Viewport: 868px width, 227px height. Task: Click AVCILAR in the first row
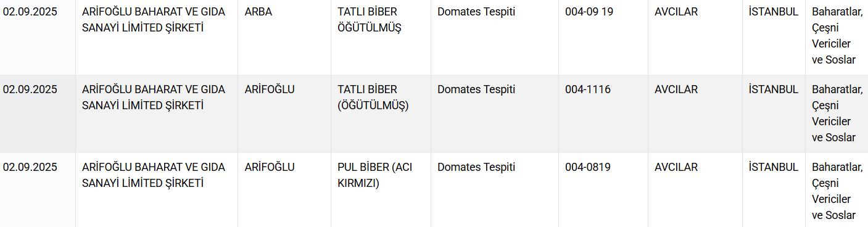676,12
